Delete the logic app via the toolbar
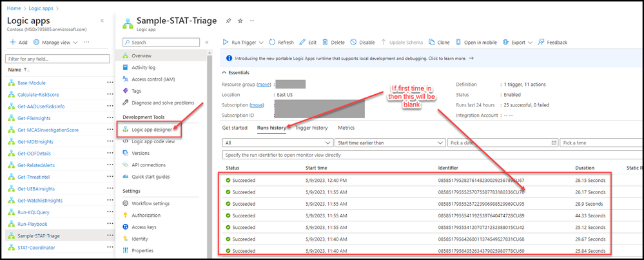Viewport: 644px width, 260px height. (333, 43)
